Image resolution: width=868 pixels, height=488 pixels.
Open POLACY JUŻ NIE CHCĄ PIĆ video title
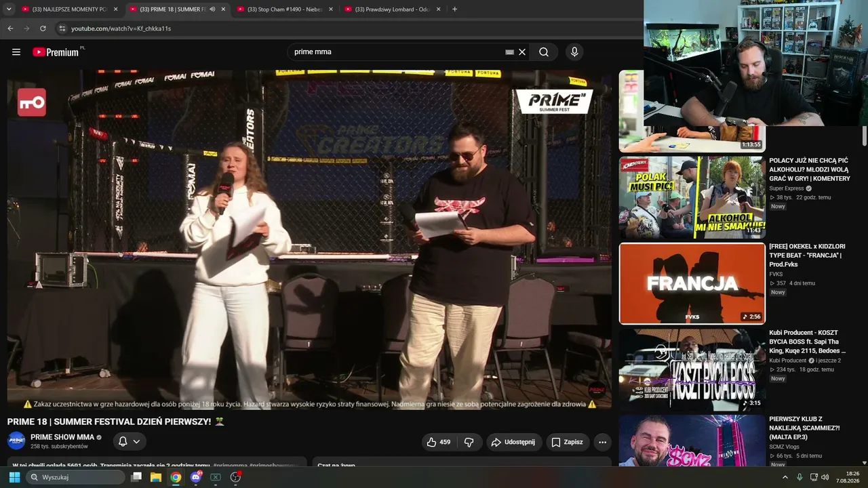pyautogui.click(x=810, y=169)
